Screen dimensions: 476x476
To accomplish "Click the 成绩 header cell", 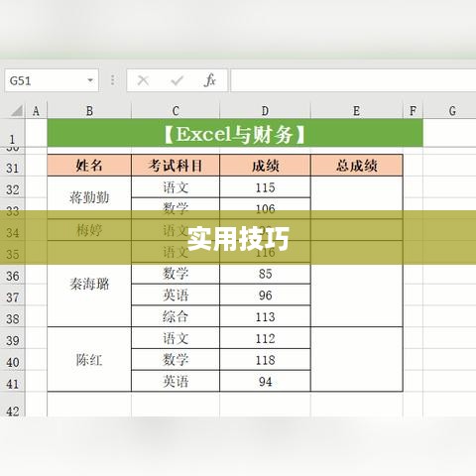I will (x=265, y=165).
